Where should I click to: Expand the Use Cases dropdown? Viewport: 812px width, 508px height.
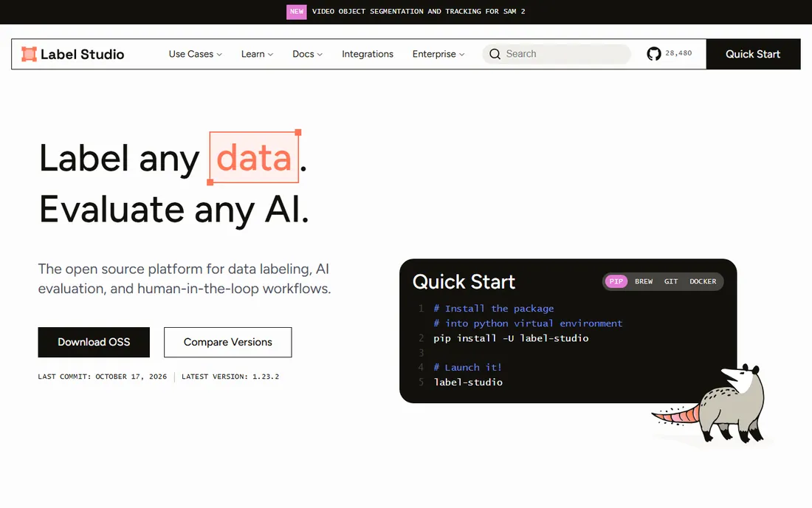(195, 54)
